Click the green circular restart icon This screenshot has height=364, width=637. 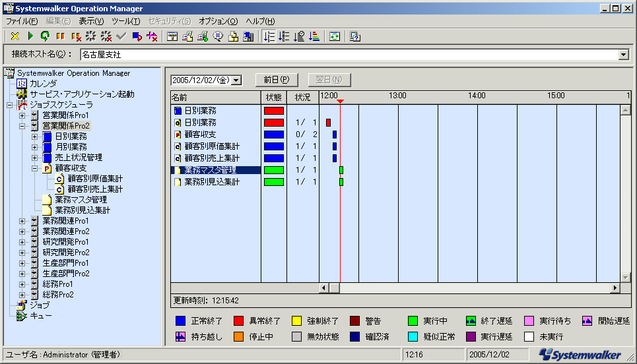coord(45,36)
